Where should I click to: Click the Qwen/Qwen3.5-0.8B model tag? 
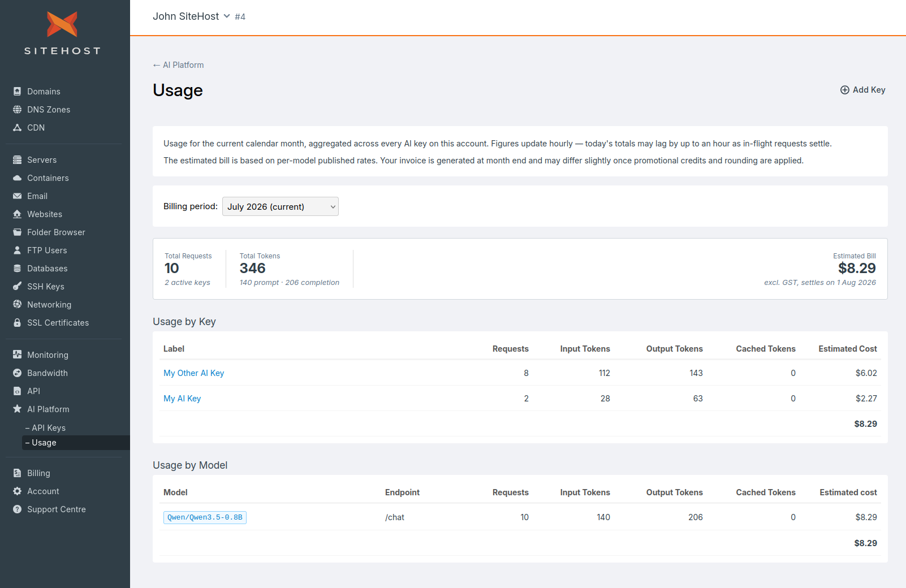[x=205, y=517]
